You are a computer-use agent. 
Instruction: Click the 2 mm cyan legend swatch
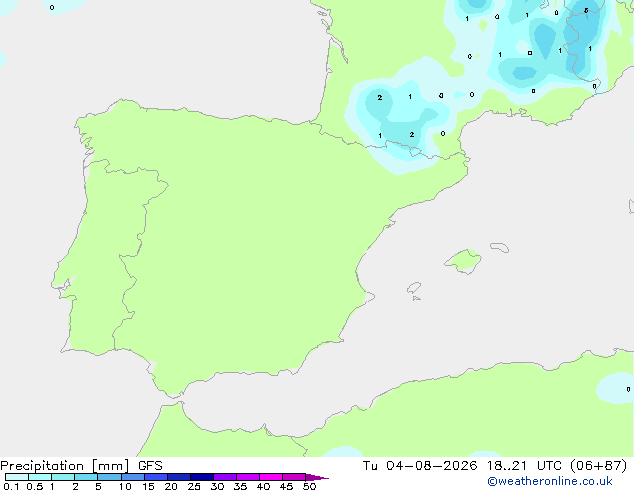(x=86, y=477)
